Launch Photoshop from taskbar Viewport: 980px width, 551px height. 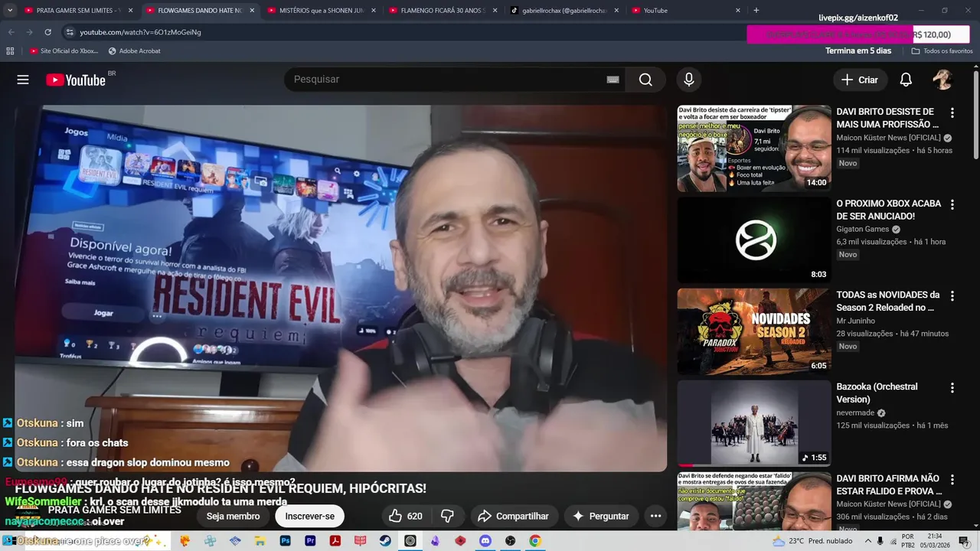tap(286, 541)
